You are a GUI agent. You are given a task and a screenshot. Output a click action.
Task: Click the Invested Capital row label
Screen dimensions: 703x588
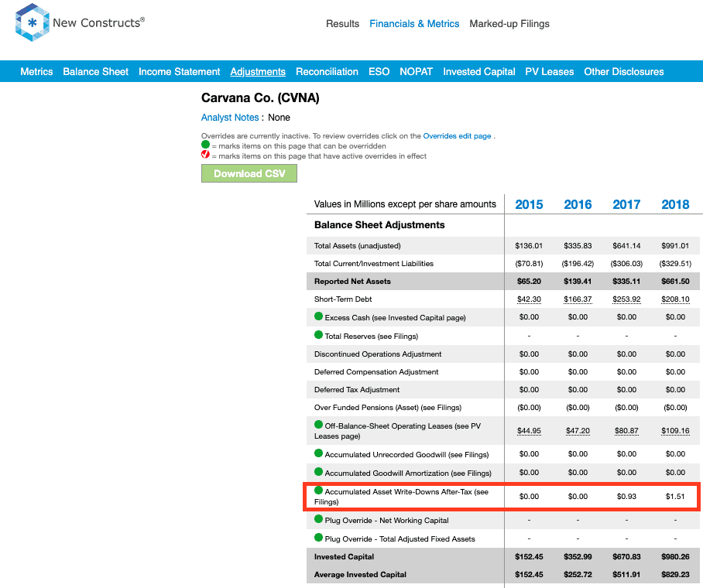click(x=344, y=556)
